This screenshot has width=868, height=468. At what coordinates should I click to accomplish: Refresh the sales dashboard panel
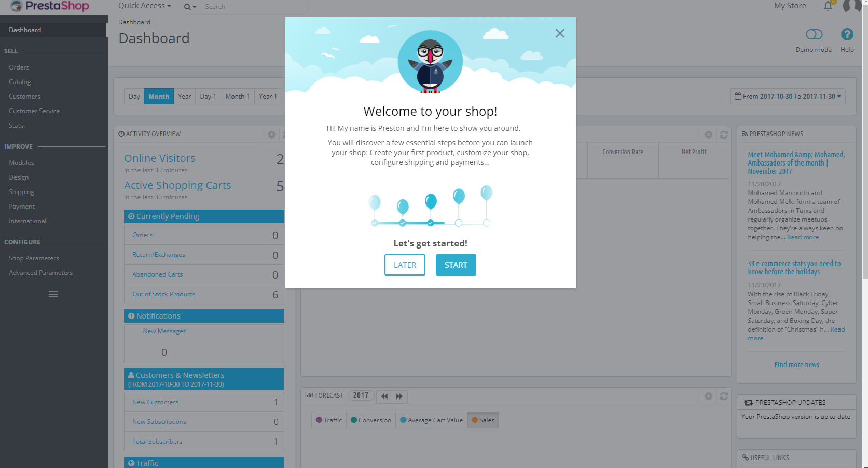pyautogui.click(x=724, y=134)
